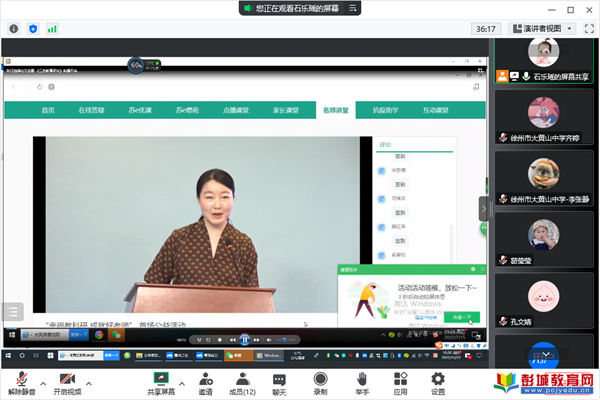Open 点播课堂 tab in shared page

click(236, 110)
